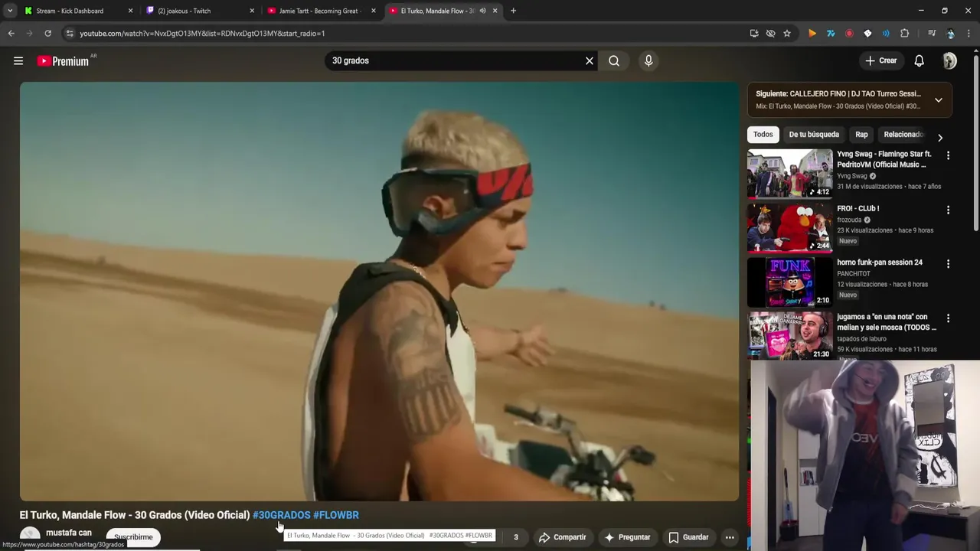Select the Todos filter chip
The image size is (980, 551).
tap(763, 134)
